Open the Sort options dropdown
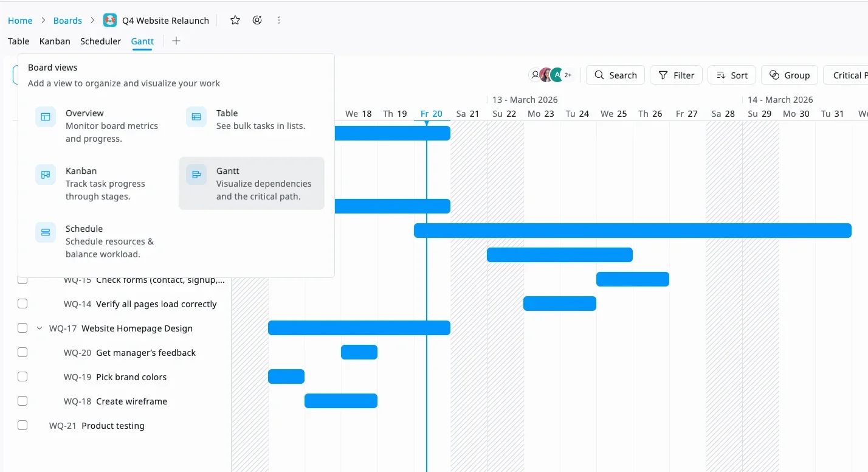 (x=732, y=75)
